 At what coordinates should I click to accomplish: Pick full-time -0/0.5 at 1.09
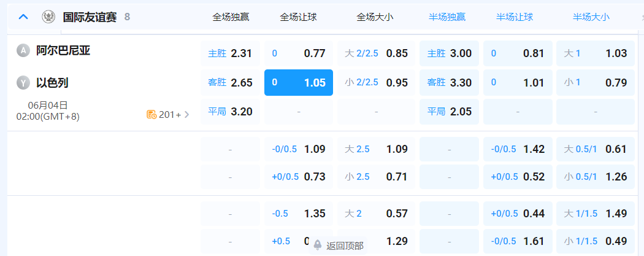click(x=299, y=149)
